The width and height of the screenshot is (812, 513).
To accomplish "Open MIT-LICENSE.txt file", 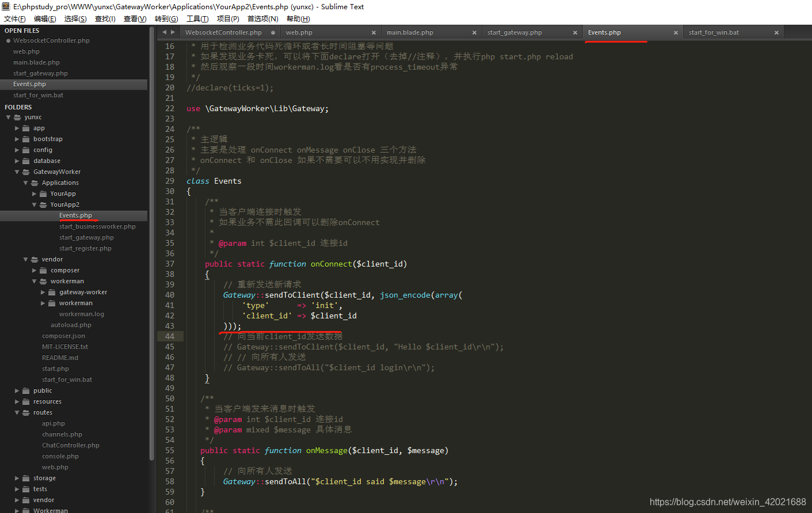I will (65, 347).
